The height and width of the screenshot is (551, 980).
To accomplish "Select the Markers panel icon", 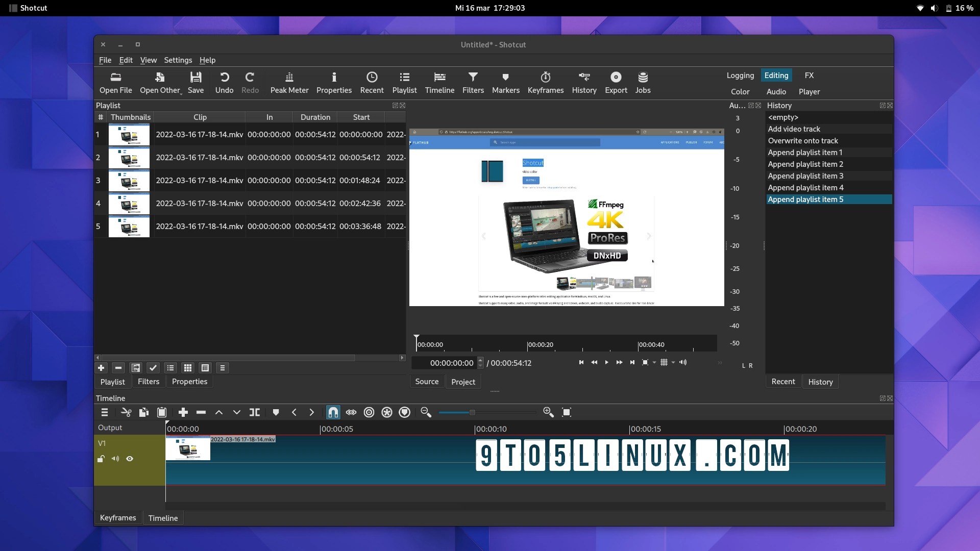I will tap(505, 83).
